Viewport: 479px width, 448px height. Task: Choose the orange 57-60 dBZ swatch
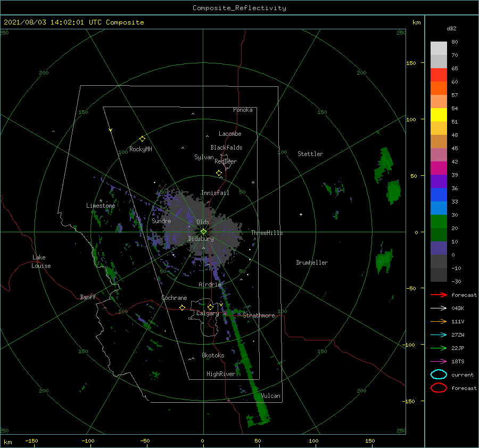439,88
